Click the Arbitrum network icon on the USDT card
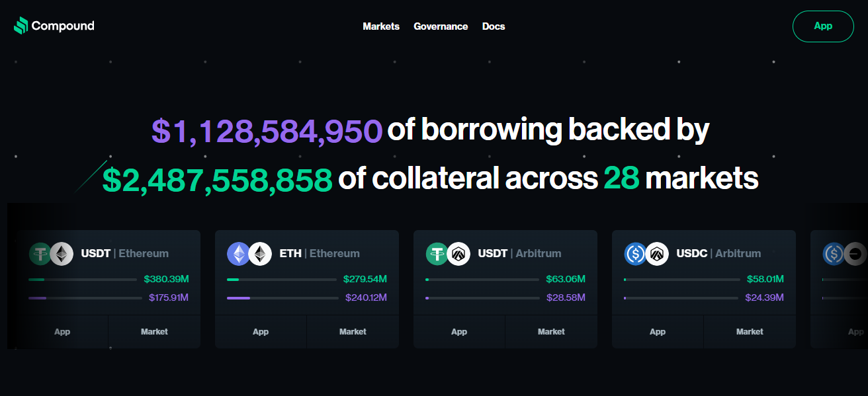 coord(458,254)
